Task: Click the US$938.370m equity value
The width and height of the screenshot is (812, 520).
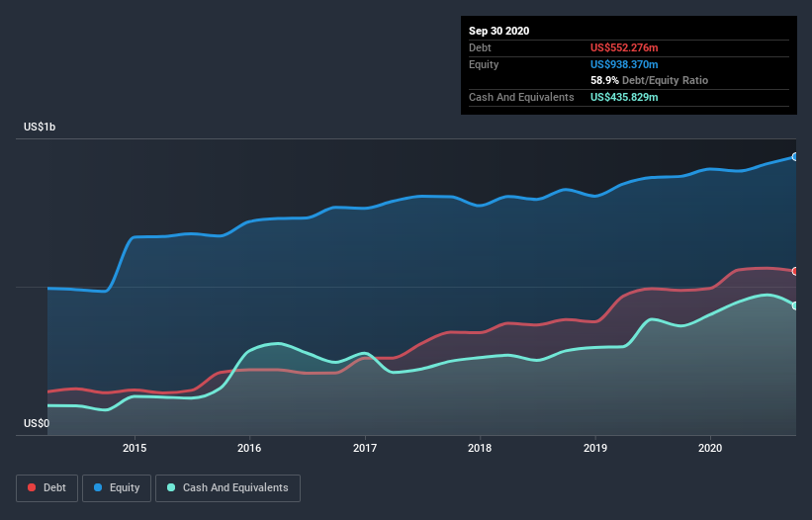Action: click(624, 64)
